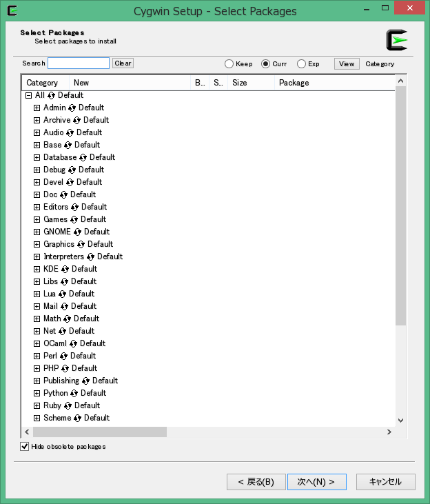
Task: Click the cycle icon beside Interpreters
Action: 91,256
